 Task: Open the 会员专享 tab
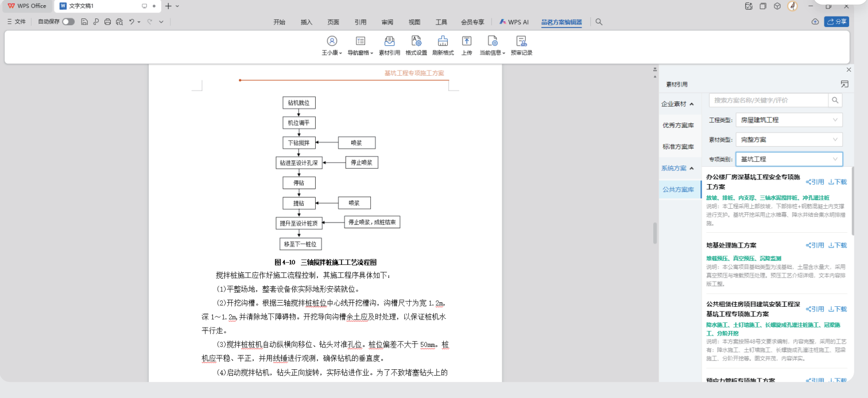pos(472,22)
